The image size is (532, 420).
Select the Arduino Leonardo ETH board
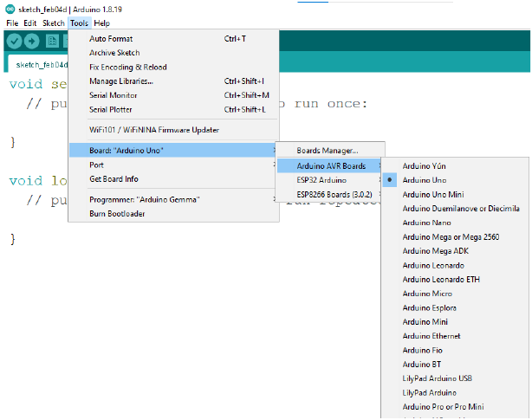[x=456, y=280]
